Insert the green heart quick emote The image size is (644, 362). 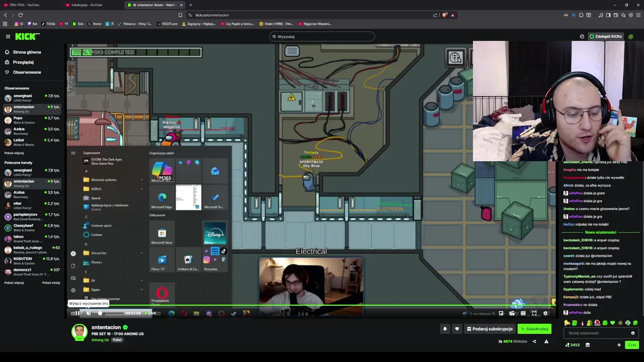click(x=612, y=323)
